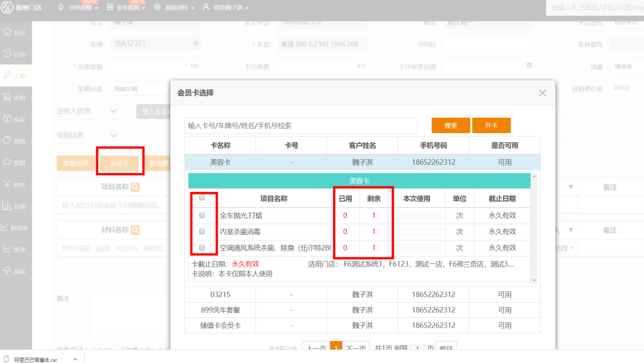Check the box for 空调通风系统杀菌、除臭
The height and width of the screenshot is (363, 644).
click(x=202, y=248)
